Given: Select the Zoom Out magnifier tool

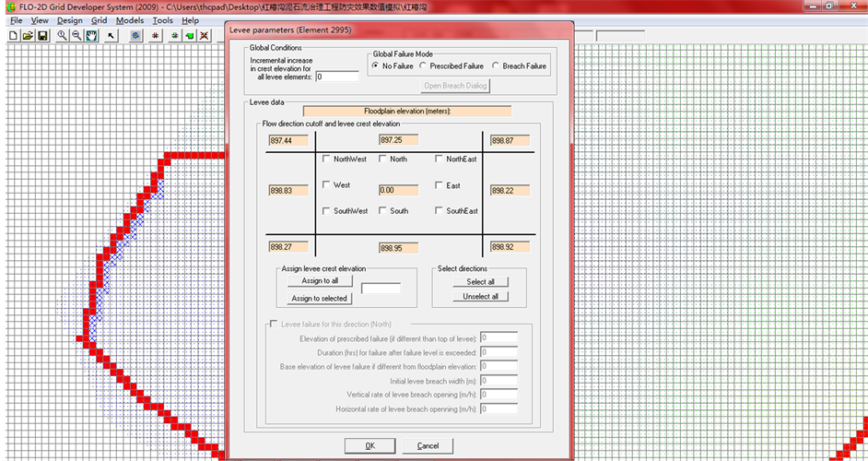Looking at the screenshot, I should pos(76,36).
